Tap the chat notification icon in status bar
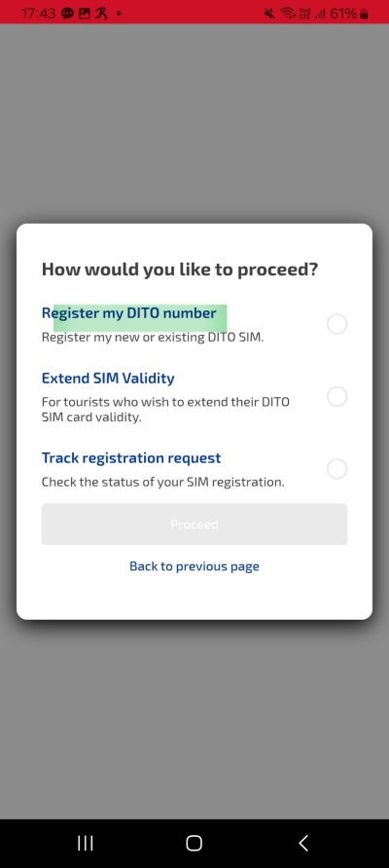Viewport: 389px width, 868px height. (68, 14)
